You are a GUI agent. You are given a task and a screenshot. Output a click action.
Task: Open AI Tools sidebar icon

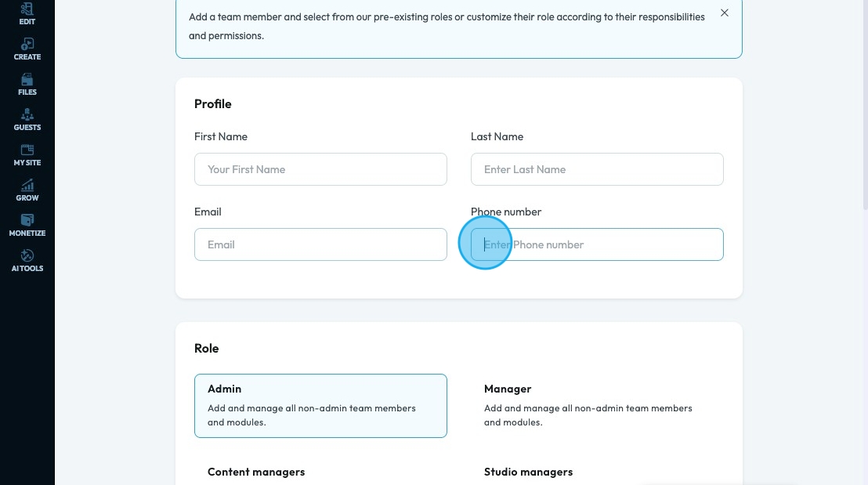pos(27,260)
